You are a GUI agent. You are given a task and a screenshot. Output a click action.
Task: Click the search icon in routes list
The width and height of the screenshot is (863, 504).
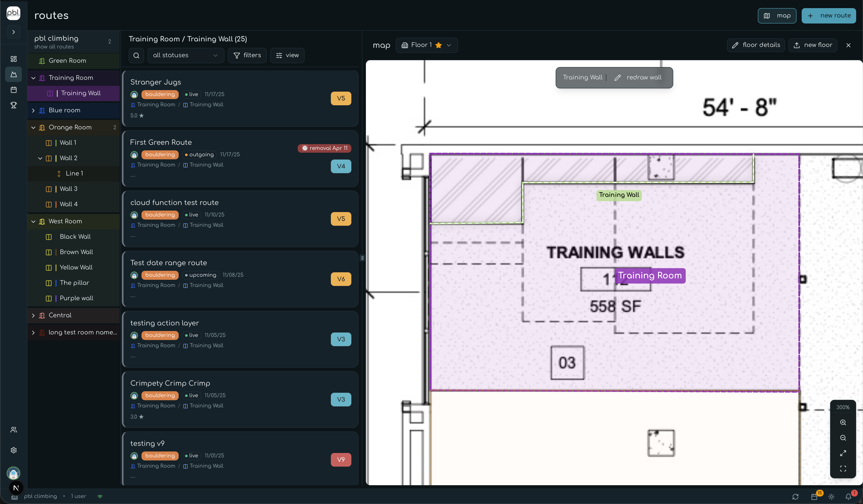[x=136, y=56]
